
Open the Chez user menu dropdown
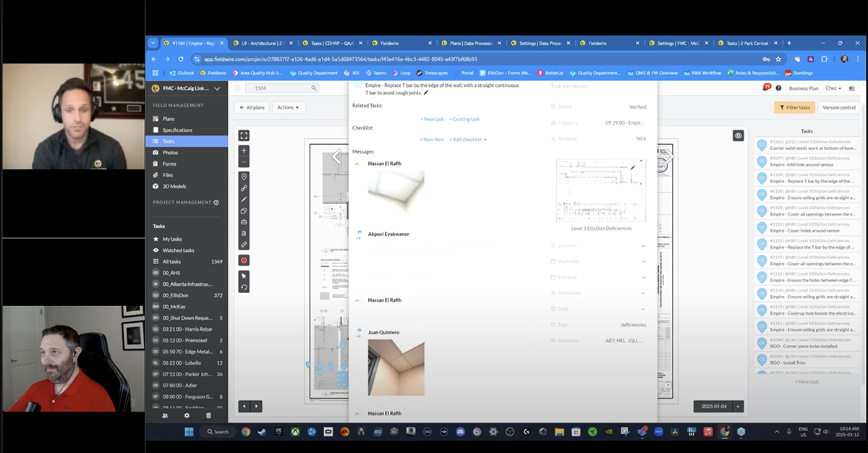click(x=835, y=88)
